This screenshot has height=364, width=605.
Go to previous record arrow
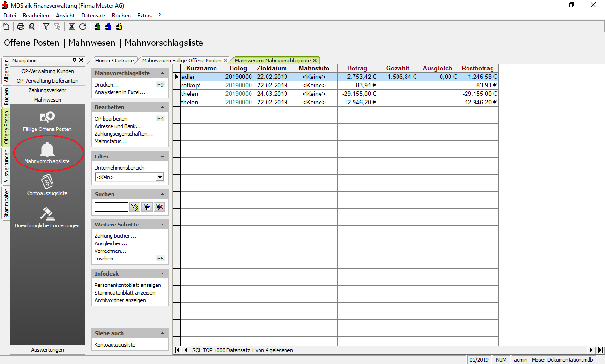185,350
